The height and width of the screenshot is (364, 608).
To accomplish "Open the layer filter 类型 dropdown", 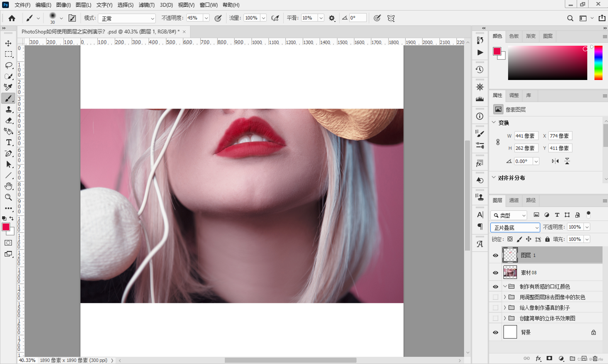I will pos(509,215).
